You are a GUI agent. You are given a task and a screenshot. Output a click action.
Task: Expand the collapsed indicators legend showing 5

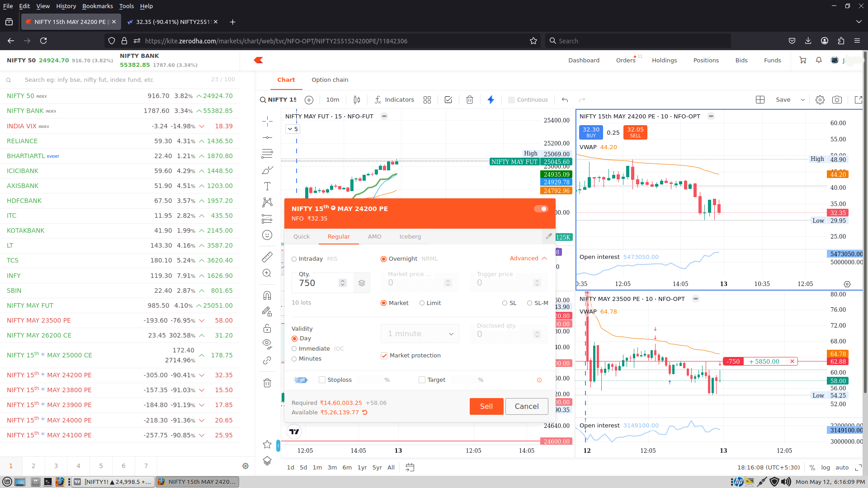[x=292, y=129]
